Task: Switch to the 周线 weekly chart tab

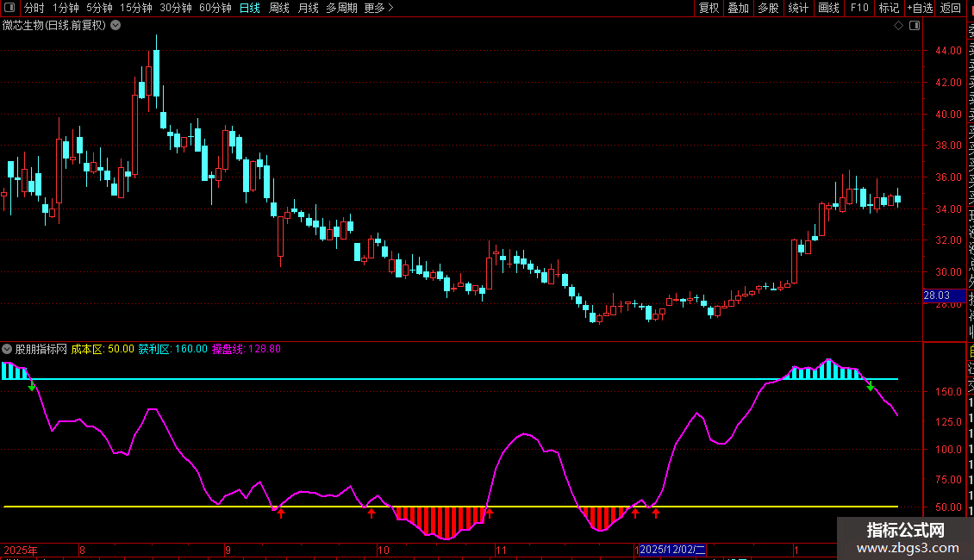Action: pos(279,9)
